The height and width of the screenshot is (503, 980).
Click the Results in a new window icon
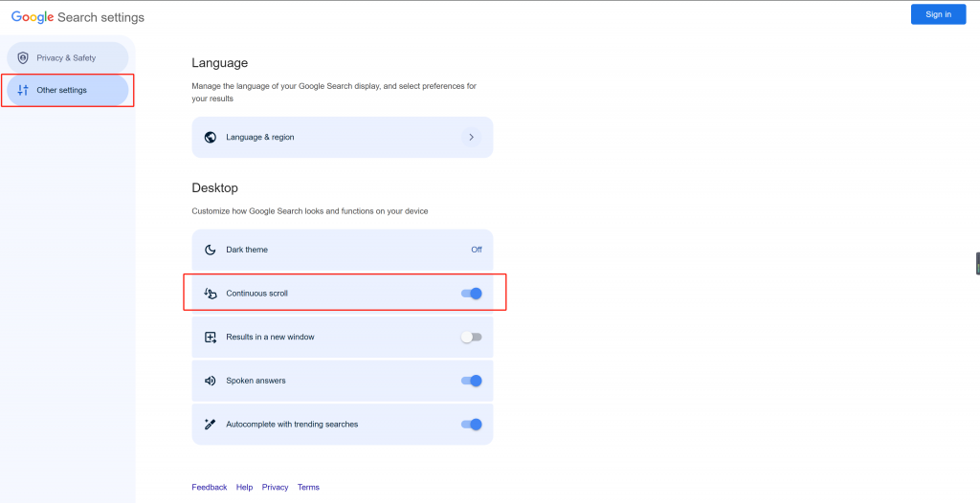[x=211, y=337]
